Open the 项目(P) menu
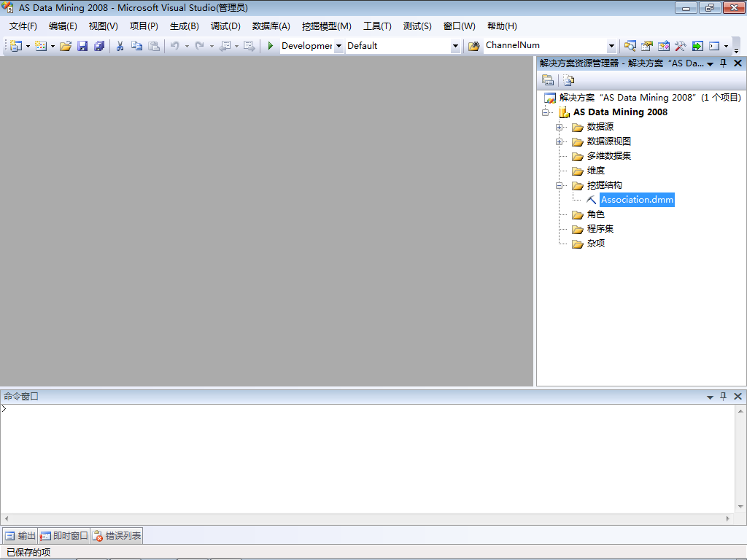 coord(144,26)
